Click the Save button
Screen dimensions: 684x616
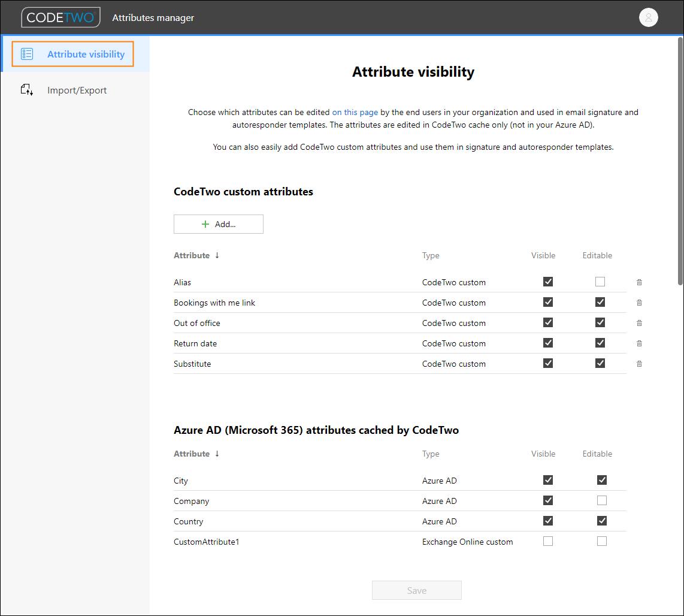pos(417,590)
